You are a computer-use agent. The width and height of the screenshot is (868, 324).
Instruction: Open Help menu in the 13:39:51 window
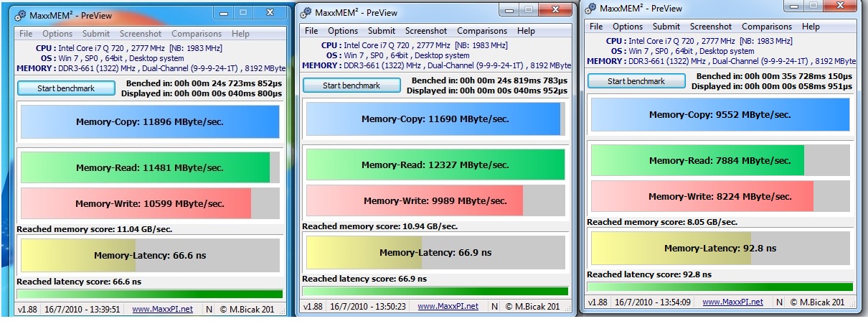pos(240,34)
